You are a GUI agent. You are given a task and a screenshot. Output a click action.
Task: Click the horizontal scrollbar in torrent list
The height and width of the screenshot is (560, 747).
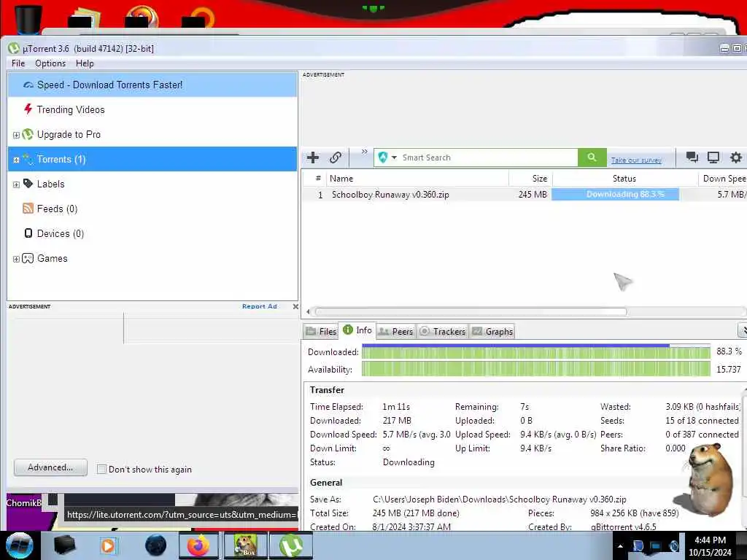pyautogui.click(x=471, y=312)
